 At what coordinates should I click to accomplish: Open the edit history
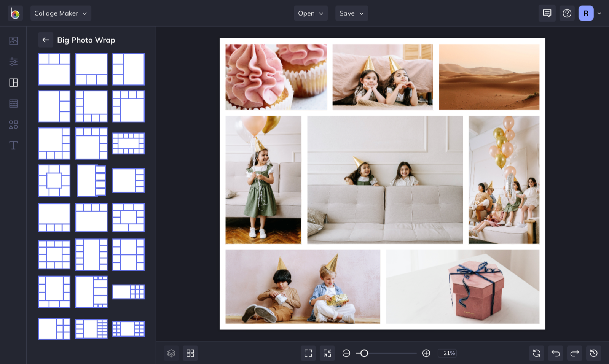pyautogui.click(x=593, y=353)
